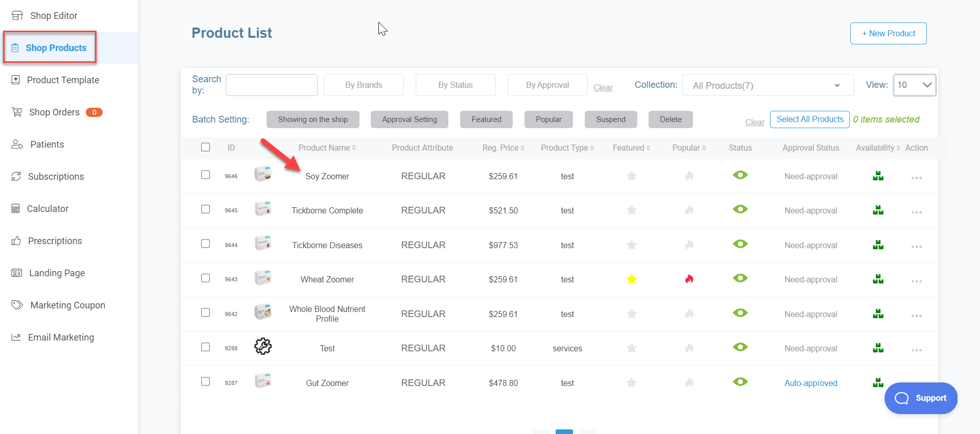
Task: Open the Support chat widget
Action: click(x=921, y=398)
